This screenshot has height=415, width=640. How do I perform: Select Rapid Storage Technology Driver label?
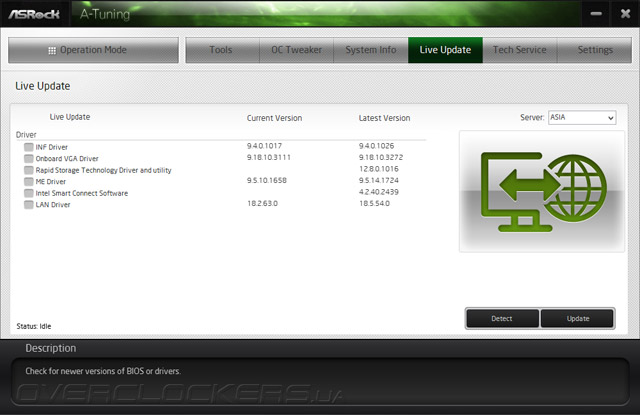point(103,170)
